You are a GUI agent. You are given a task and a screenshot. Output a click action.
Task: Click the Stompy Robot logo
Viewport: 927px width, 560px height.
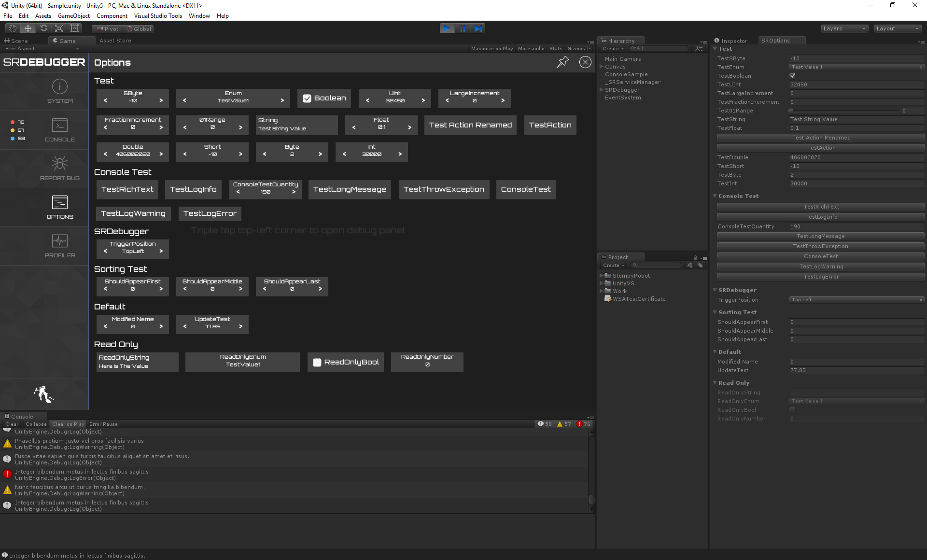tap(44, 394)
